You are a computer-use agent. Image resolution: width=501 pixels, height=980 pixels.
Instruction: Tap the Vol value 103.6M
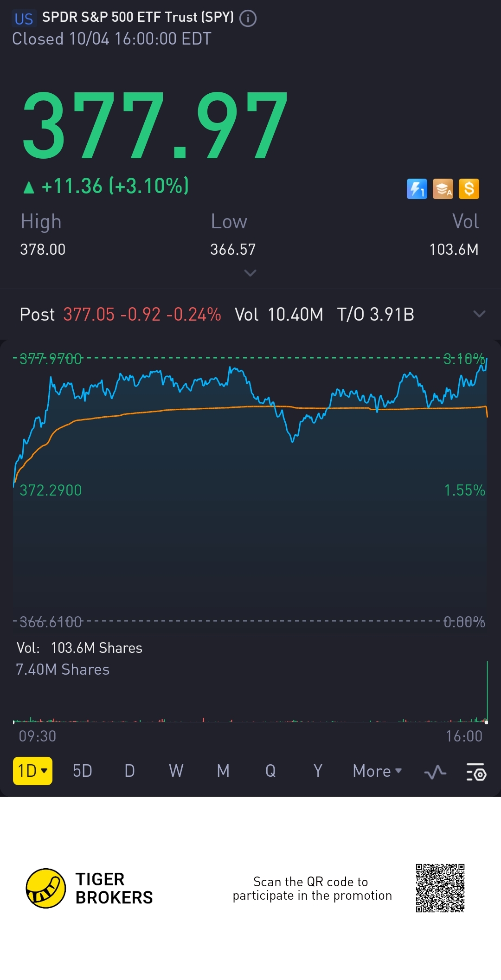454,250
